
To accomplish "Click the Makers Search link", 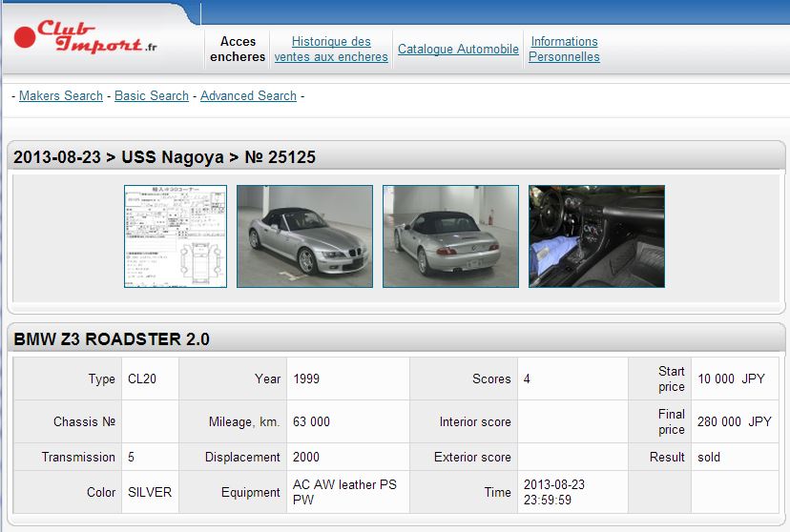I will (61, 95).
